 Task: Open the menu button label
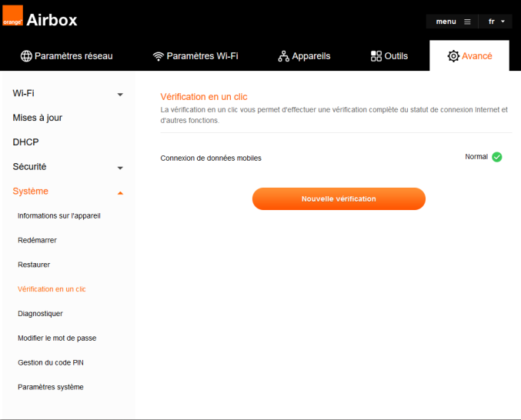[446, 22]
